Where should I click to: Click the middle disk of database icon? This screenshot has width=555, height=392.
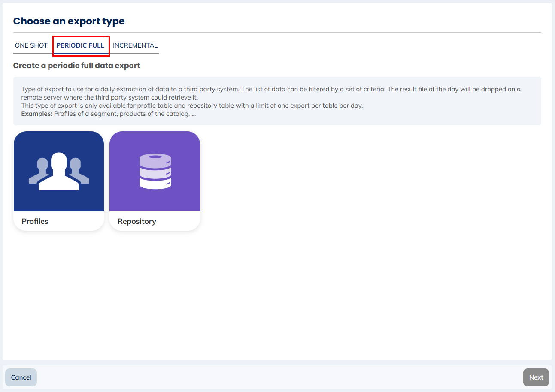pyautogui.click(x=155, y=172)
